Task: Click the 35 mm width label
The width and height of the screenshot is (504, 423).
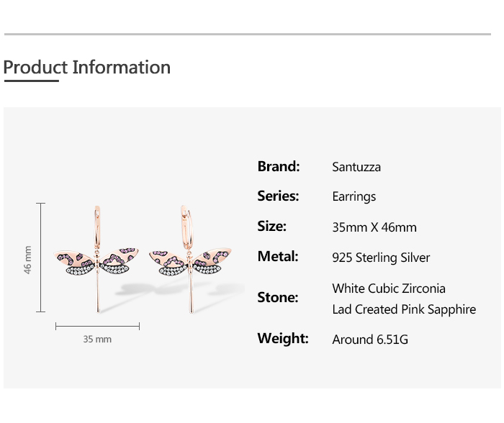Action: coord(97,339)
